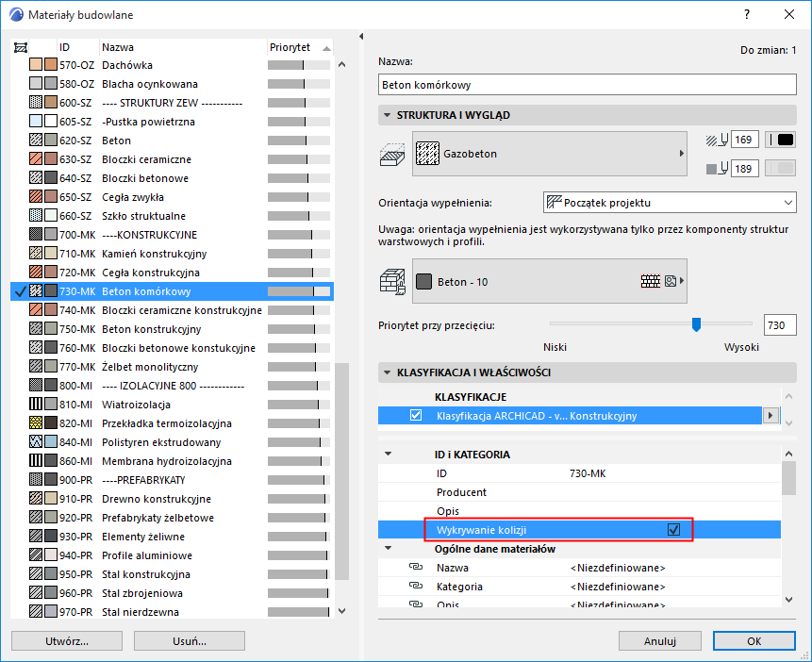Select the Elementy żeliwne row

[x=172, y=537]
